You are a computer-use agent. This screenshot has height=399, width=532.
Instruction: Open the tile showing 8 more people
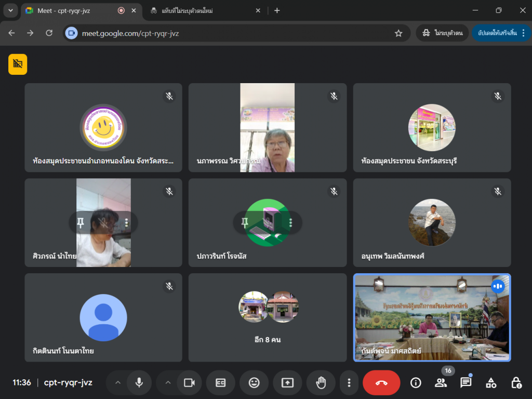268,317
